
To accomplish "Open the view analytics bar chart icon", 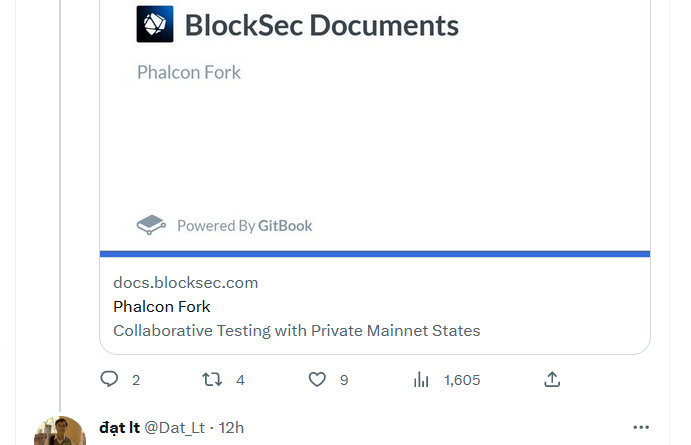I will (422, 380).
